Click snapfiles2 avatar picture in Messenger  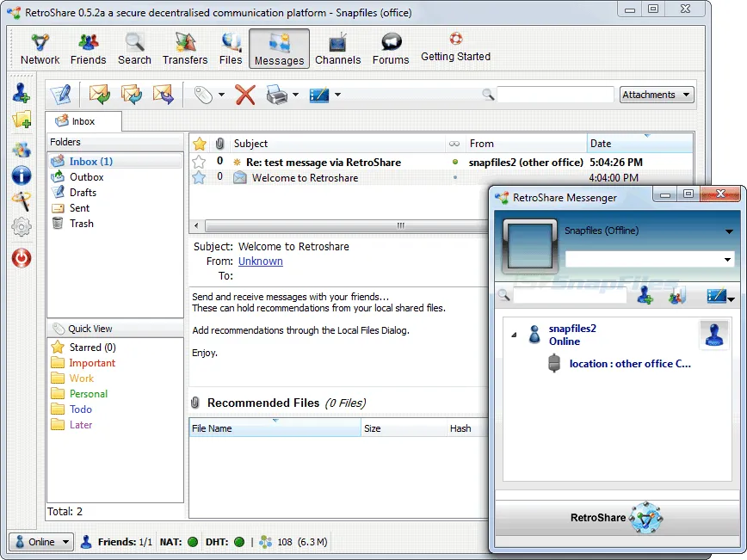point(714,335)
